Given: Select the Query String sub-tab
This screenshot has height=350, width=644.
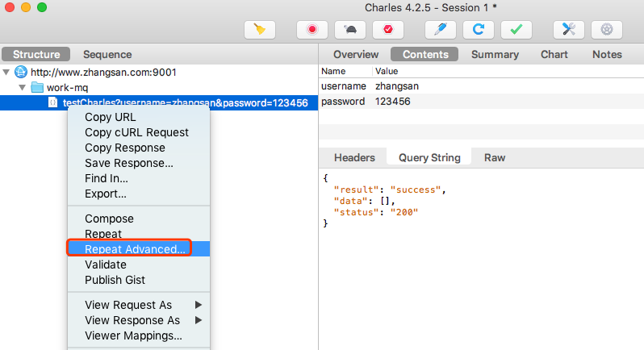Looking at the screenshot, I should click(x=429, y=157).
